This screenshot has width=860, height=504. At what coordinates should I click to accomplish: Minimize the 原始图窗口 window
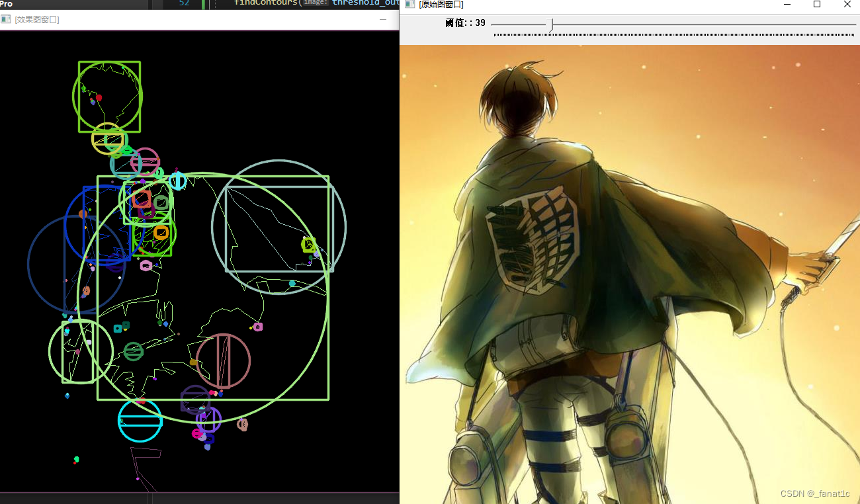(787, 4)
